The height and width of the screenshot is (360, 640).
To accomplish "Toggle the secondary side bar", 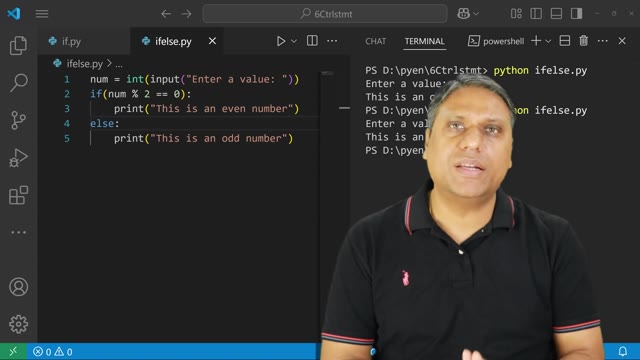I will click(x=576, y=14).
